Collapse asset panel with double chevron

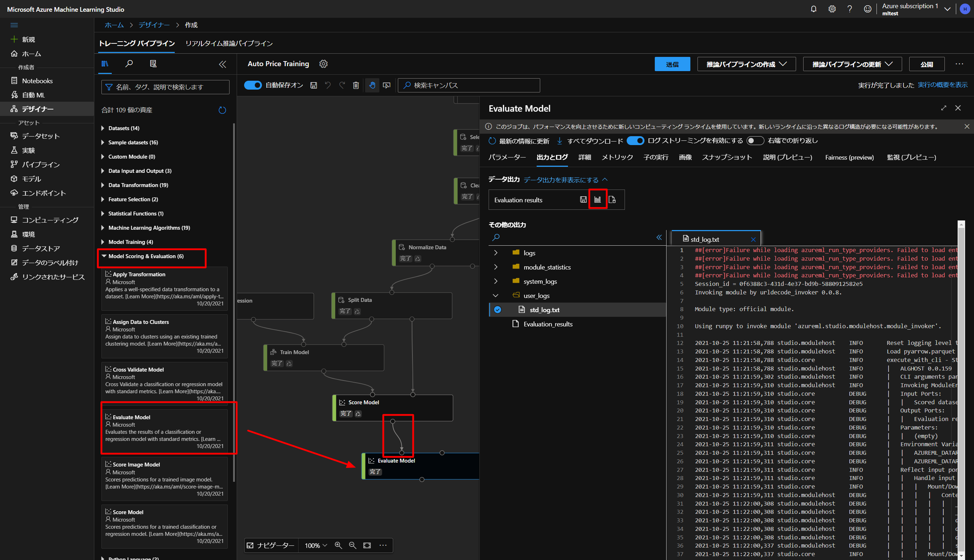coord(222,64)
